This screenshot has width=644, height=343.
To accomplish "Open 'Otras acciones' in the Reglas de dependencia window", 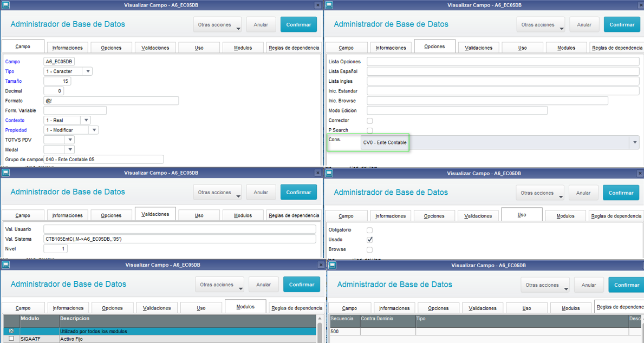I will (545, 285).
